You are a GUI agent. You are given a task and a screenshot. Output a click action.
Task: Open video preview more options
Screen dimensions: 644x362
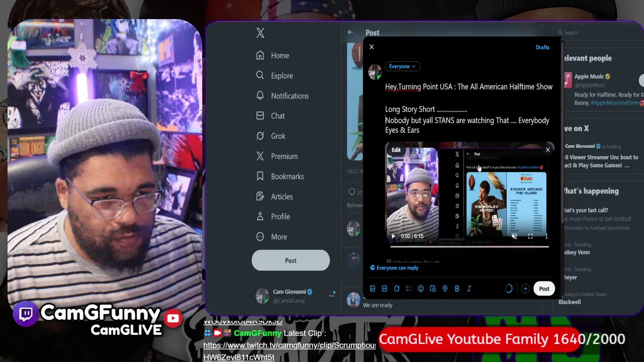pyautogui.click(x=546, y=236)
